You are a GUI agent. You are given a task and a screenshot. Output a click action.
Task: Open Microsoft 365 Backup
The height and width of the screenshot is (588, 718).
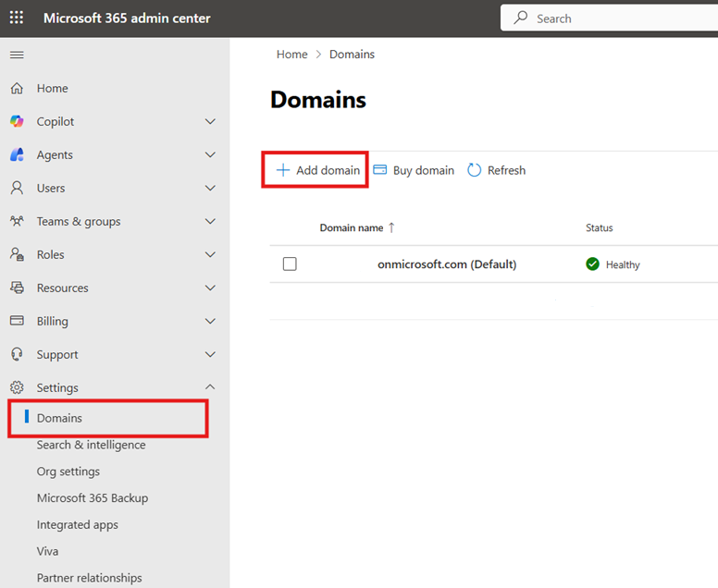tap(93, 497)
